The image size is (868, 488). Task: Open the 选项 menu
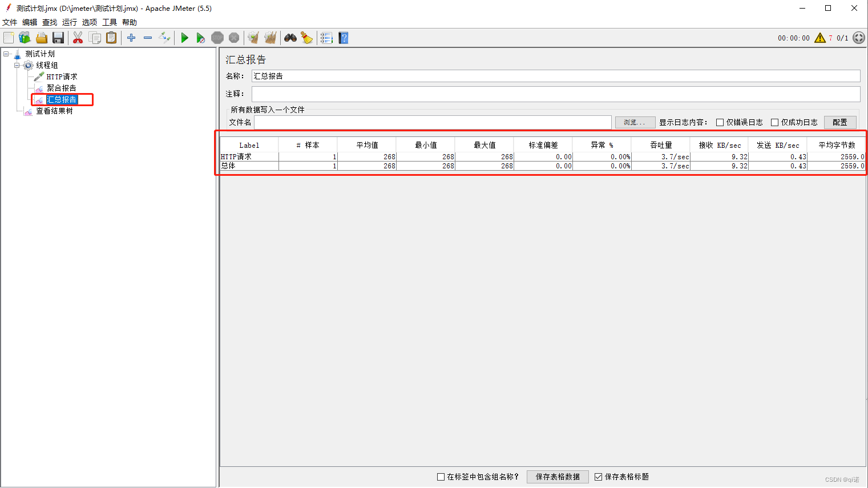pos(90,22)
